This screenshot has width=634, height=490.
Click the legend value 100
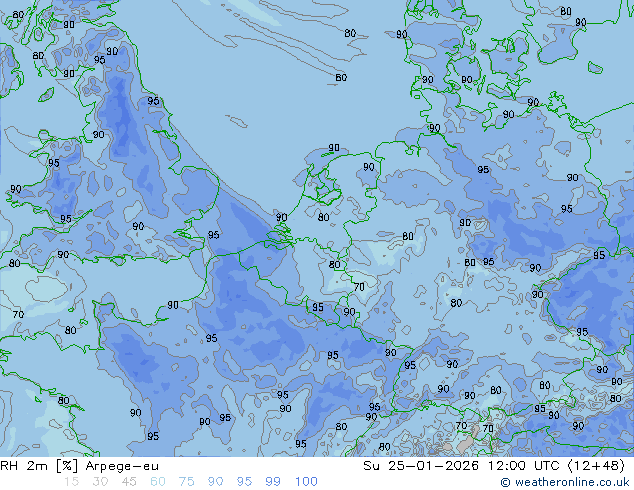pyautogui.click(x=306, y=482)
